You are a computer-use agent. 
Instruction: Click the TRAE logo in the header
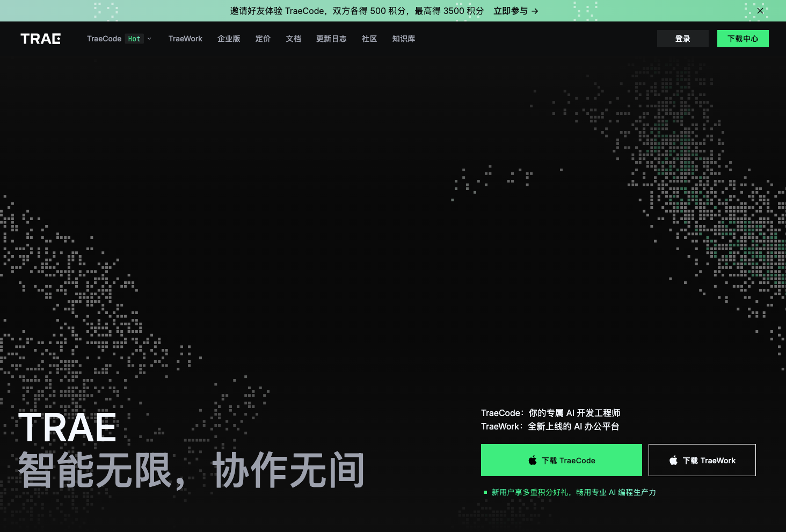pyautogui.click(x=41, y=39)
